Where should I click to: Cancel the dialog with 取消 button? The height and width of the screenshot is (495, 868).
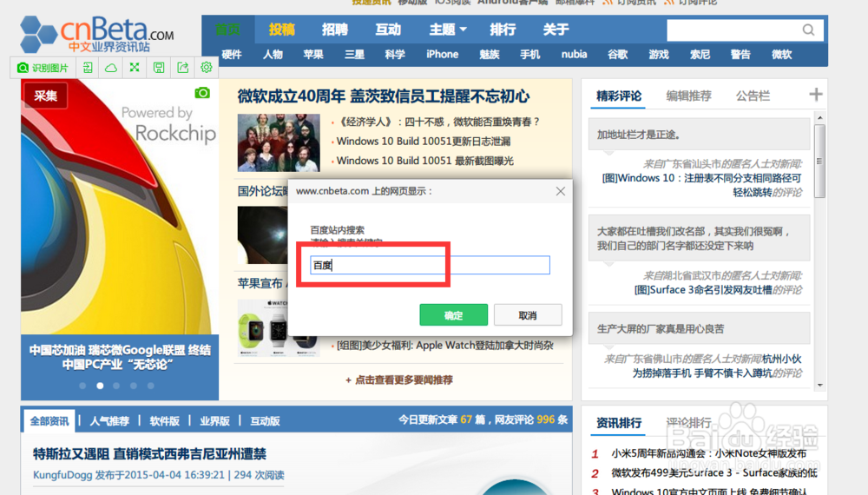click(528, 315)
